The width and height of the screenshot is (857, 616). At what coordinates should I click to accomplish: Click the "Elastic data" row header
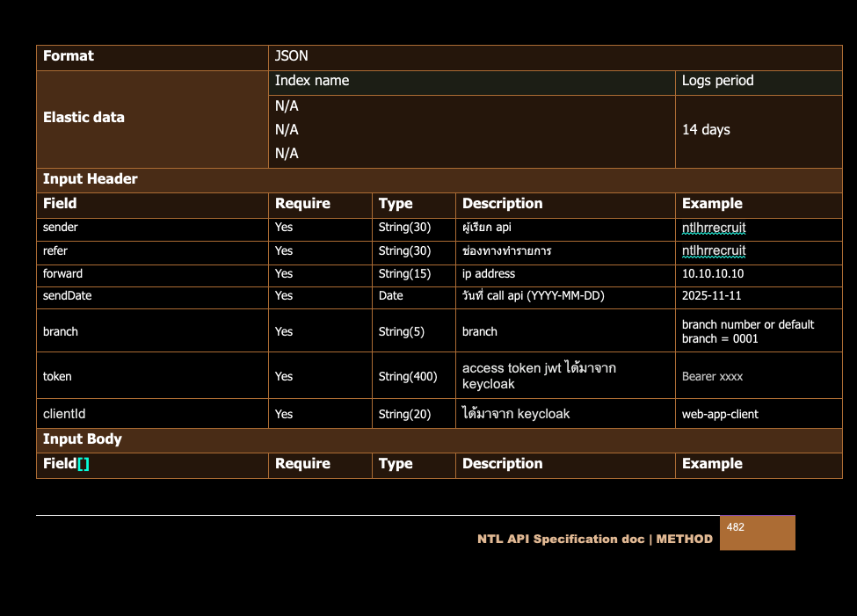[84, 118]
